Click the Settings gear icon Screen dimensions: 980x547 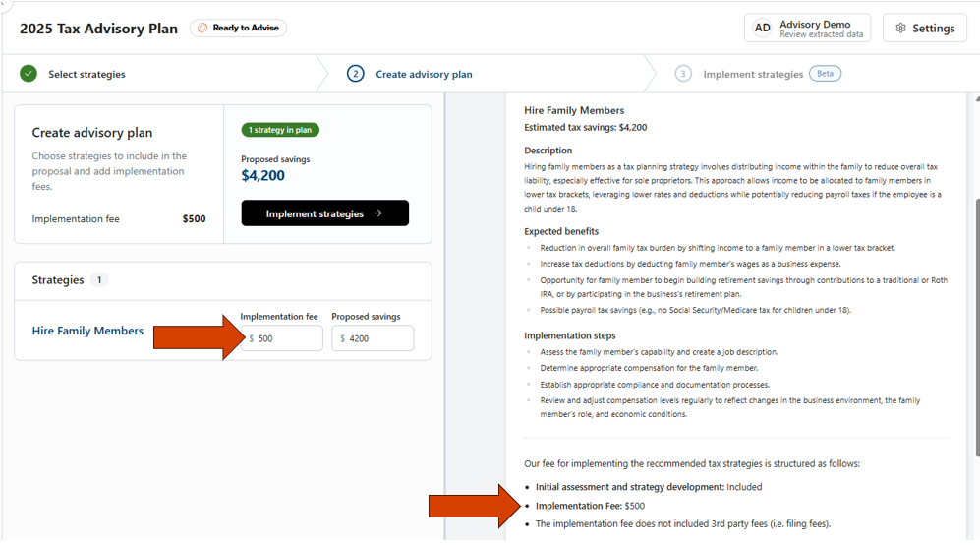click(900, 29)
